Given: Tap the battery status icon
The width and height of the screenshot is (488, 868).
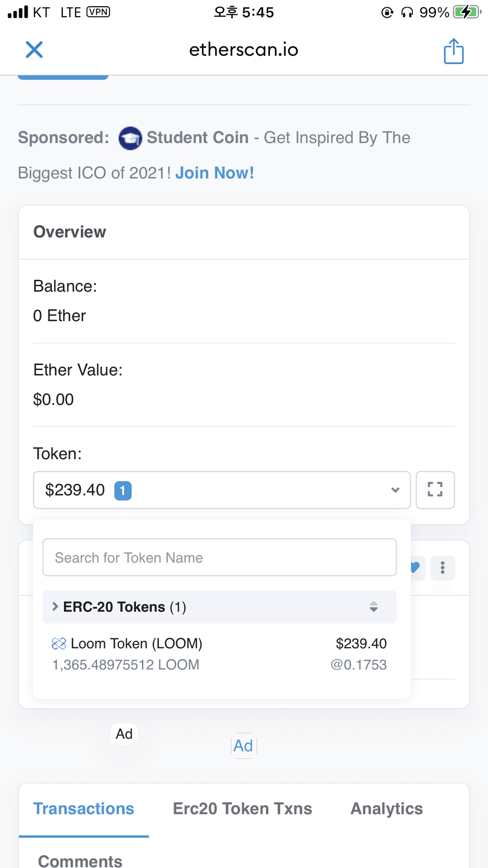Looking at the screenshot, I should coord(468,12).
